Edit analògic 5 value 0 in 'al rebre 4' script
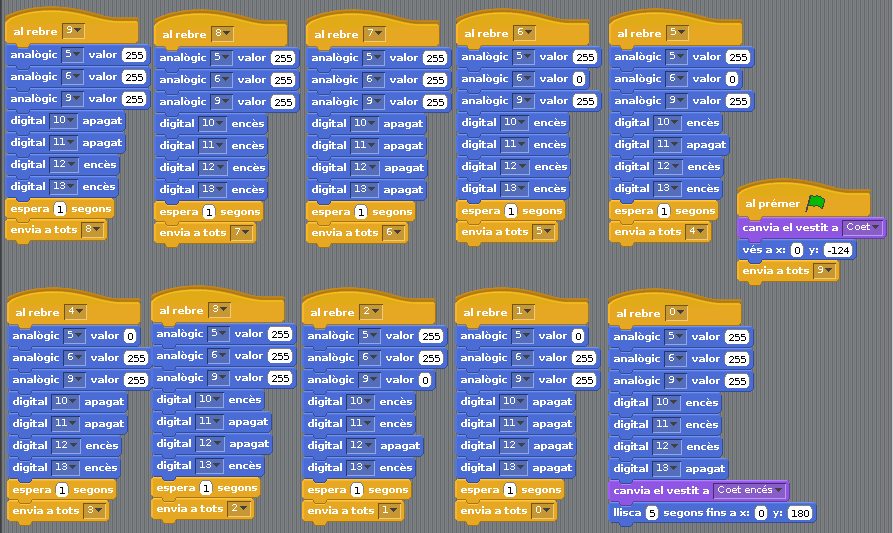Screen dimensions: 893x533 130,336
